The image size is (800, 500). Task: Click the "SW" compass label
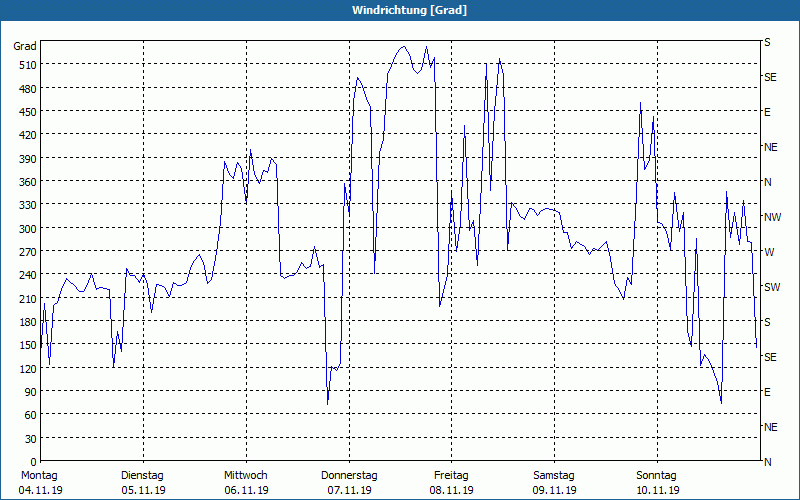tap(772, 287)
